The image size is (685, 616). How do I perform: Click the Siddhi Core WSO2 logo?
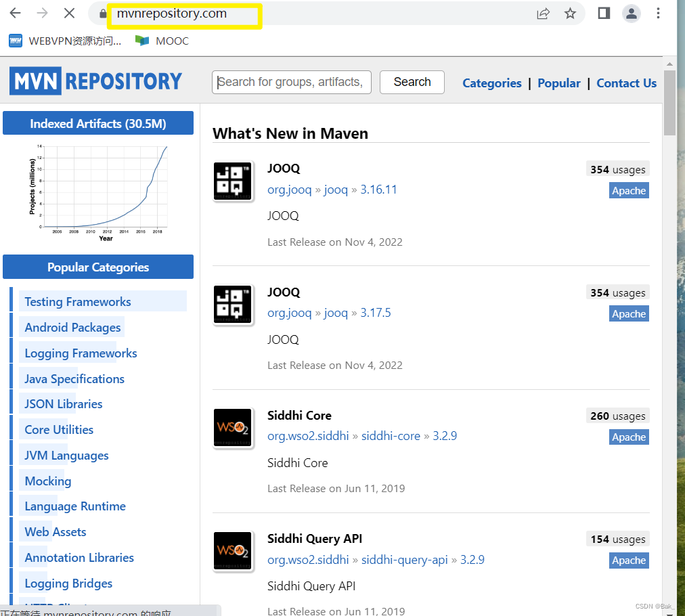point(233,427)
